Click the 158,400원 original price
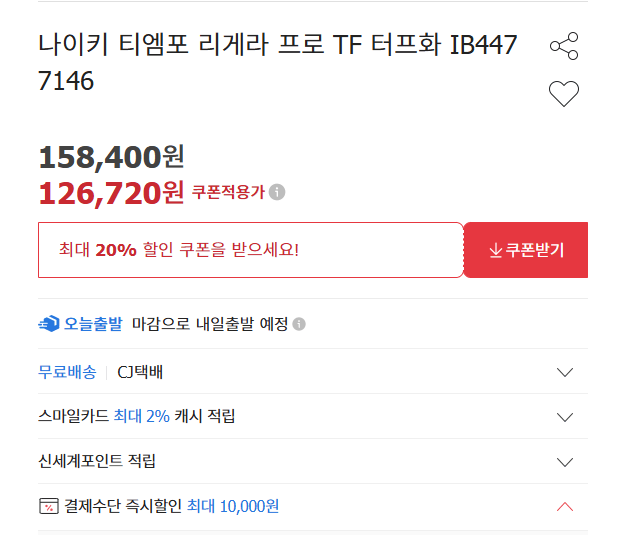Screen dimensions: 634x535 click(111, 157)
